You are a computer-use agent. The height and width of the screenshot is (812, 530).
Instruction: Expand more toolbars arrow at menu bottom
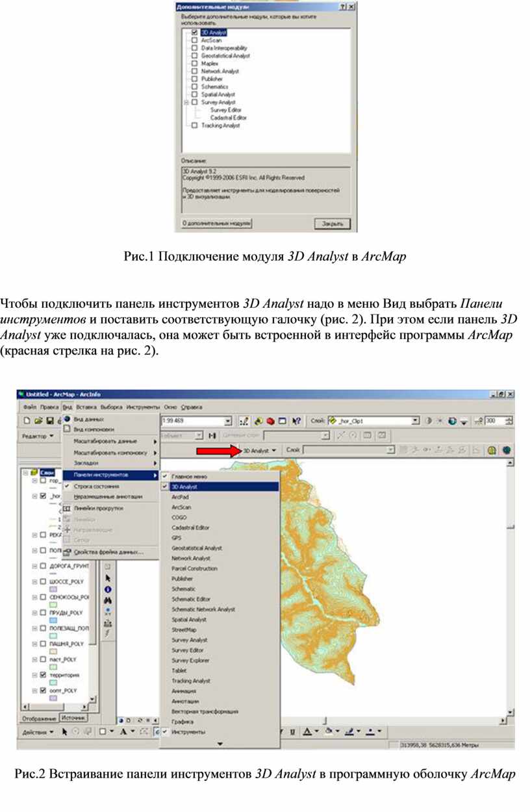click(220, 743)
